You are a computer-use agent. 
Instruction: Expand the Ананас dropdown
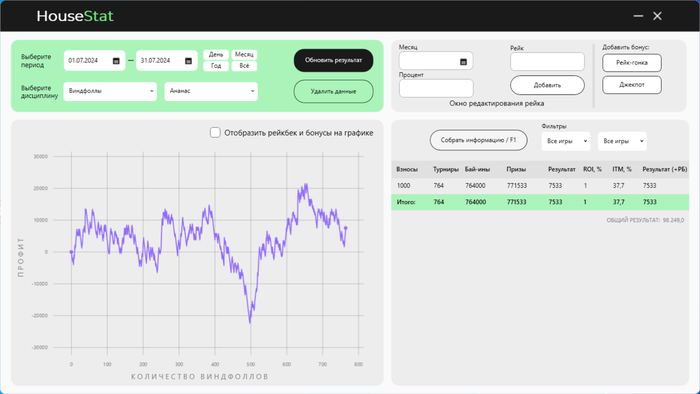211,91
